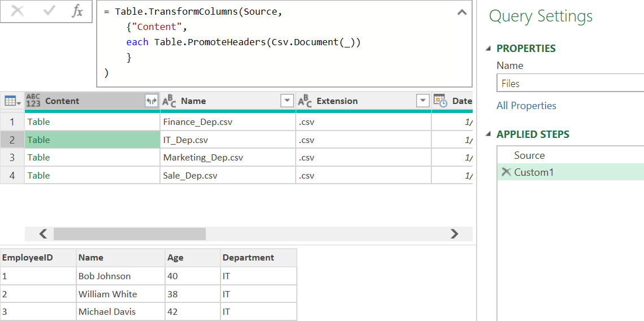This screenshot has width=644, height=321.
Task: Click the William White preview cell
Action: point(121,294)
